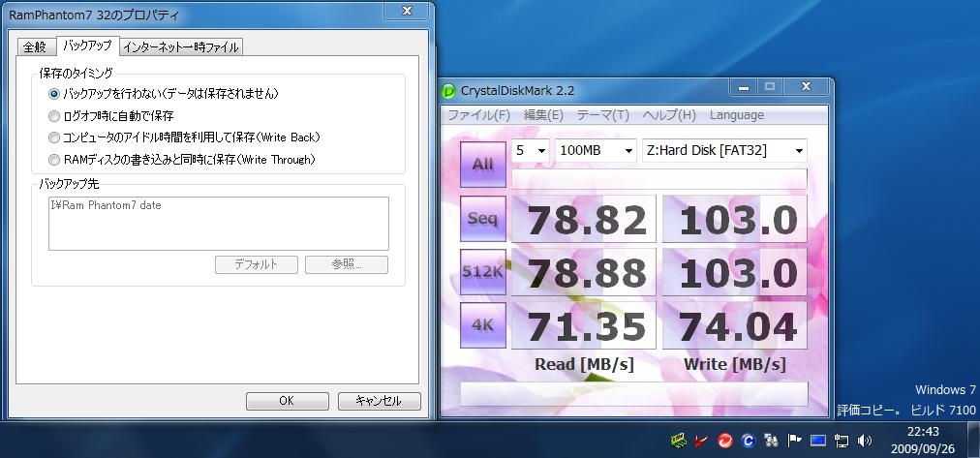The width and height of the screenshot is (980, 458).
Task: Run the Seq benchmark button
Action: (482, 219)
